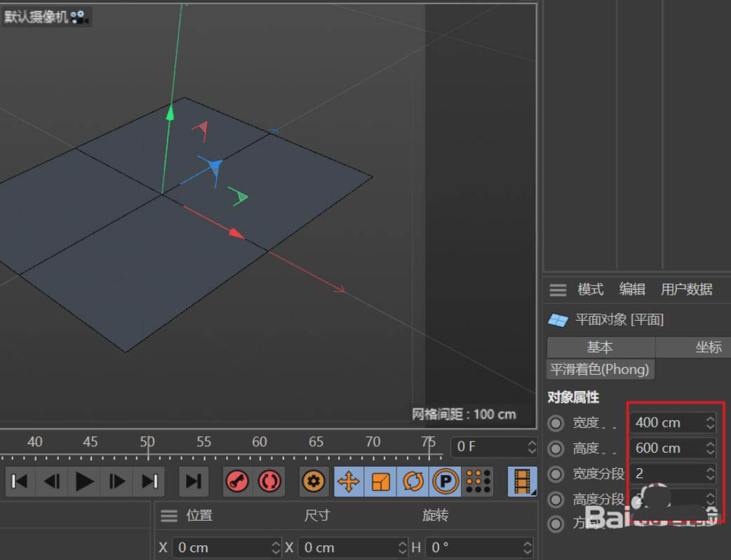Click the play button in timeline controls
The height and width of the screenshot is (560, 731).
(x=83, y=481)
